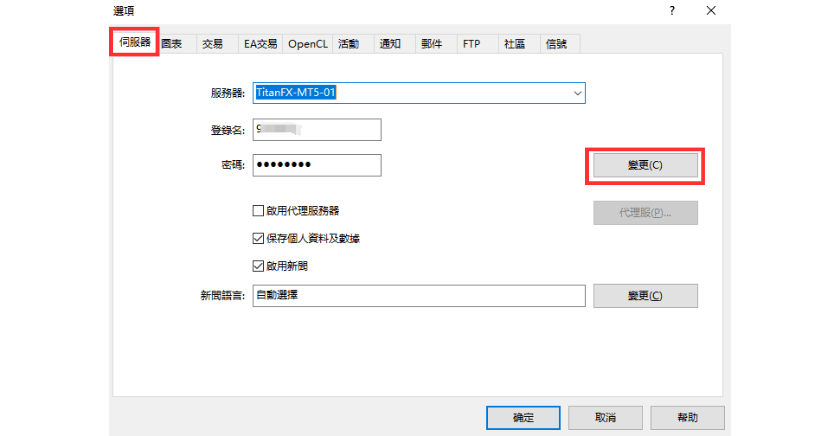This screenshot has height=436, width=840.
Task: Switch to the 圖表 tab
Action: [x=171, y=44]
